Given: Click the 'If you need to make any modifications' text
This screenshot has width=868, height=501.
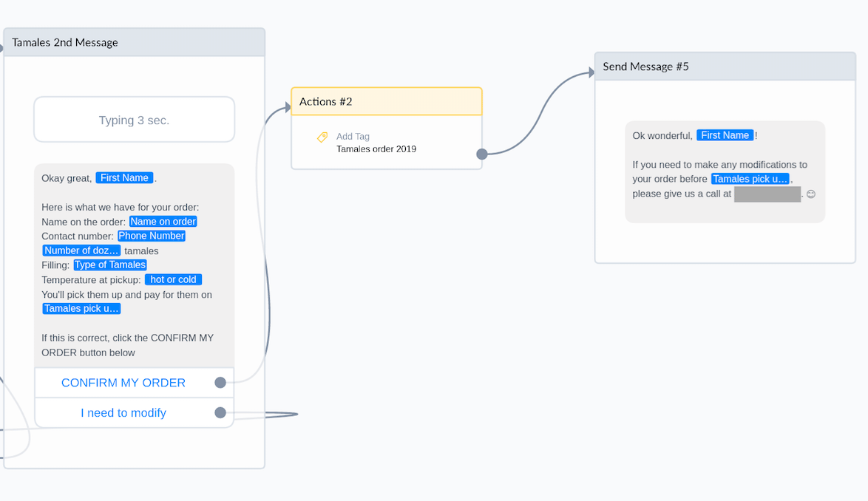Looking at the screenshot, I should [x=719, y=165].
